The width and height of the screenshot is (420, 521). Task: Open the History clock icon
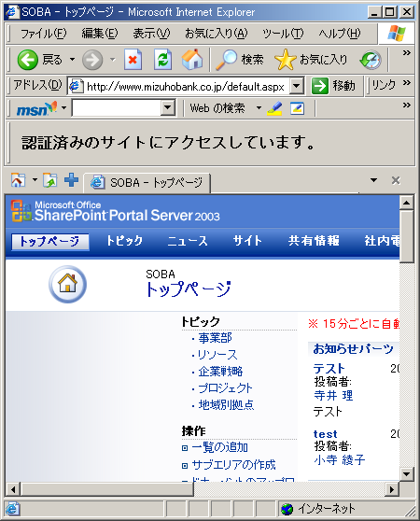371,60
